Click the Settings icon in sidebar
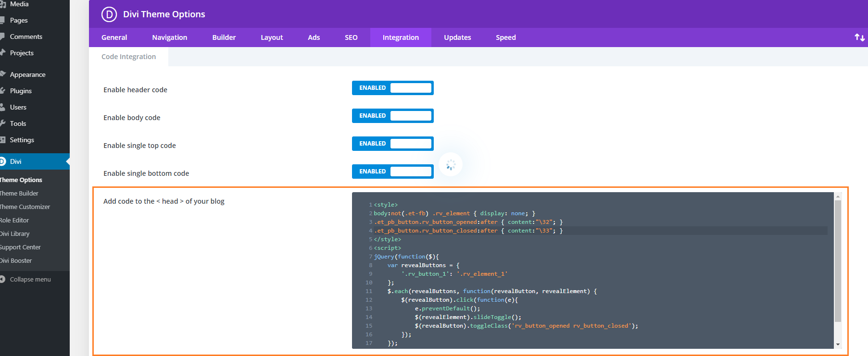 tap(2, 139)
